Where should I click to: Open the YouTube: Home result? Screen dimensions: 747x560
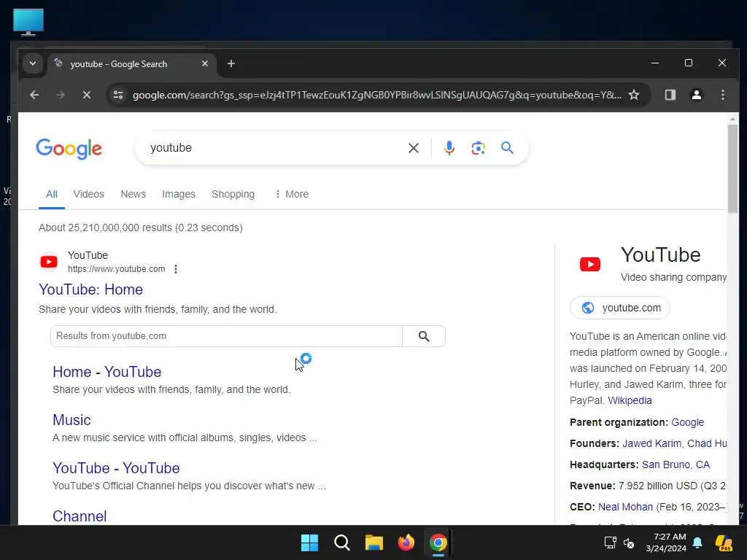(x=90, y=289)
